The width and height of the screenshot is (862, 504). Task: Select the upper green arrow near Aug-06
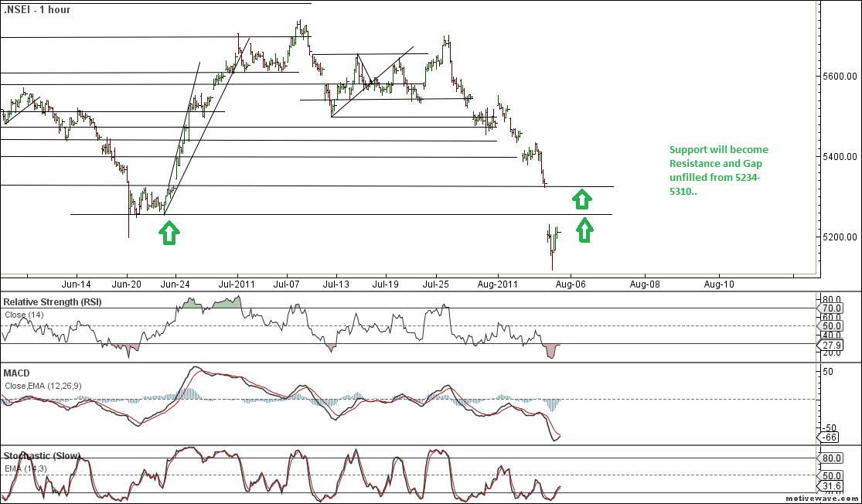click(582, 199)
